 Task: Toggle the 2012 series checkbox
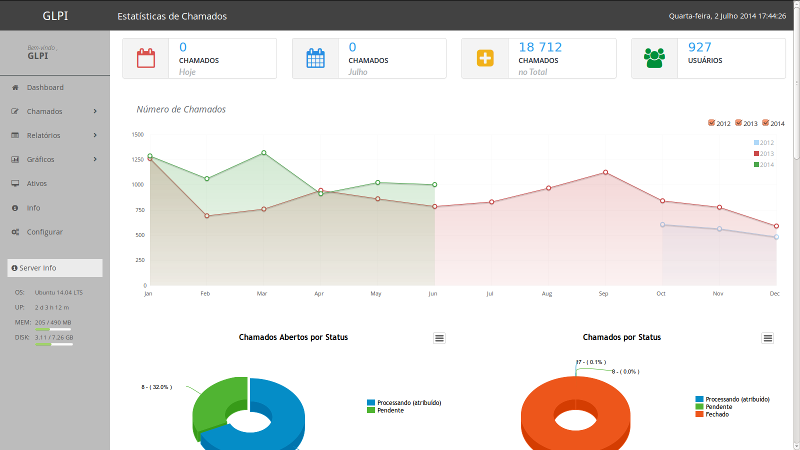[711, 123]
